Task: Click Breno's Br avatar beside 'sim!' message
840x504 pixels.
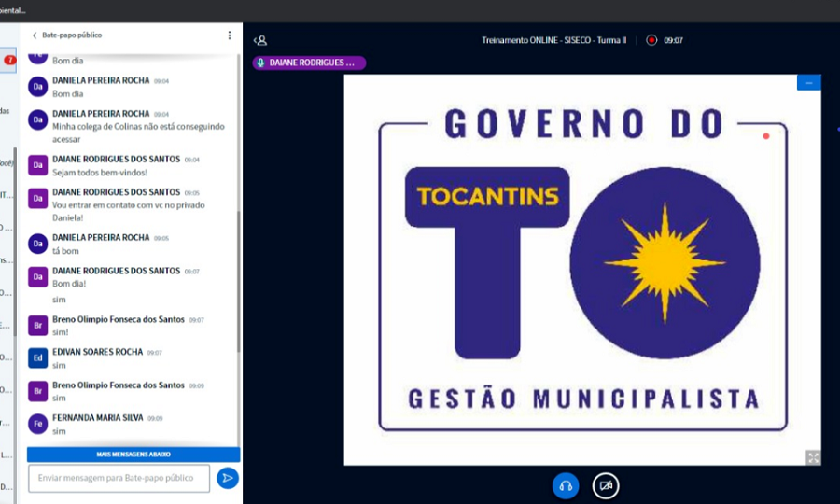Action: 37,325
